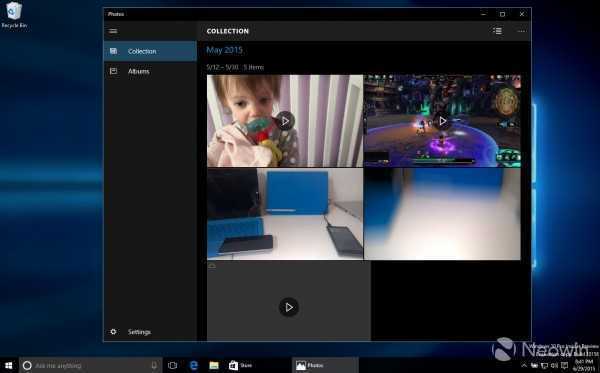
Task: Click the Cortana search circle icon
Action: (x=27, y=366)
